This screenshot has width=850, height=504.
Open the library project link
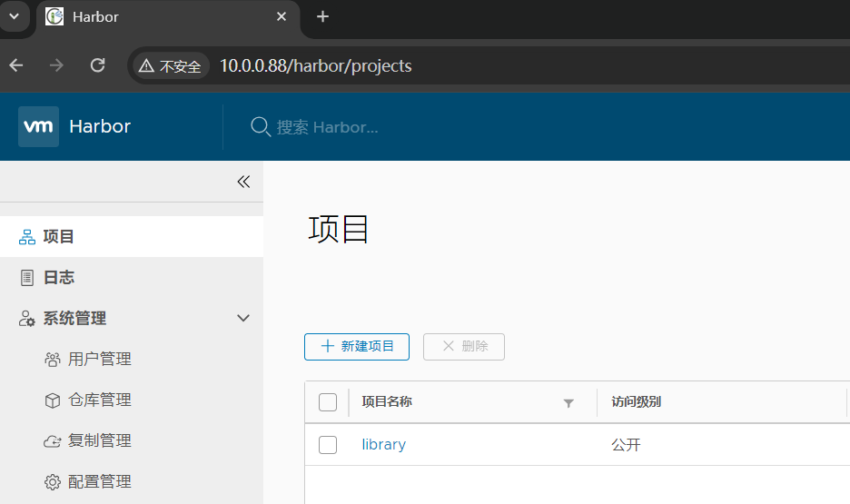[x=383, y=445]
